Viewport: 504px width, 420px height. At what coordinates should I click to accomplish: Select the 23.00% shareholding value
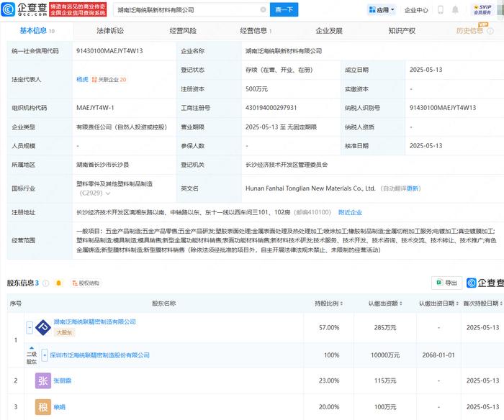(x=329, y=381)
